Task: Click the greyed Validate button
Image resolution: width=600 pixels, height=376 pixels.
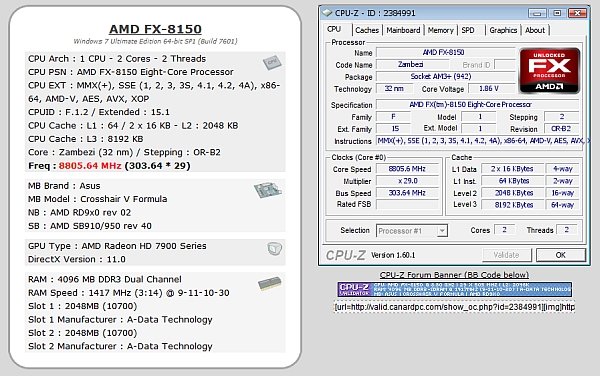Action: click(506, 255)
